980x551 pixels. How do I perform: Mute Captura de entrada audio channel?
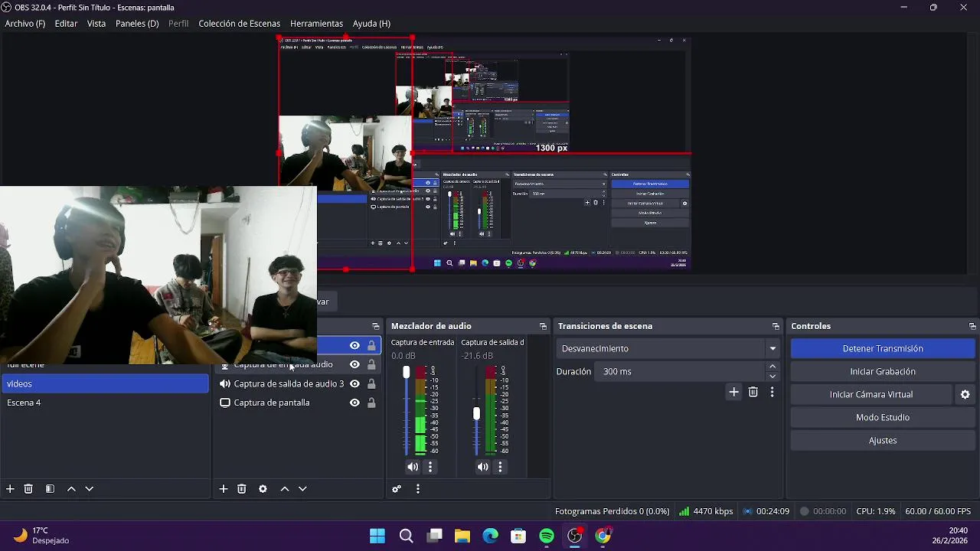click(x=413, y=467)
